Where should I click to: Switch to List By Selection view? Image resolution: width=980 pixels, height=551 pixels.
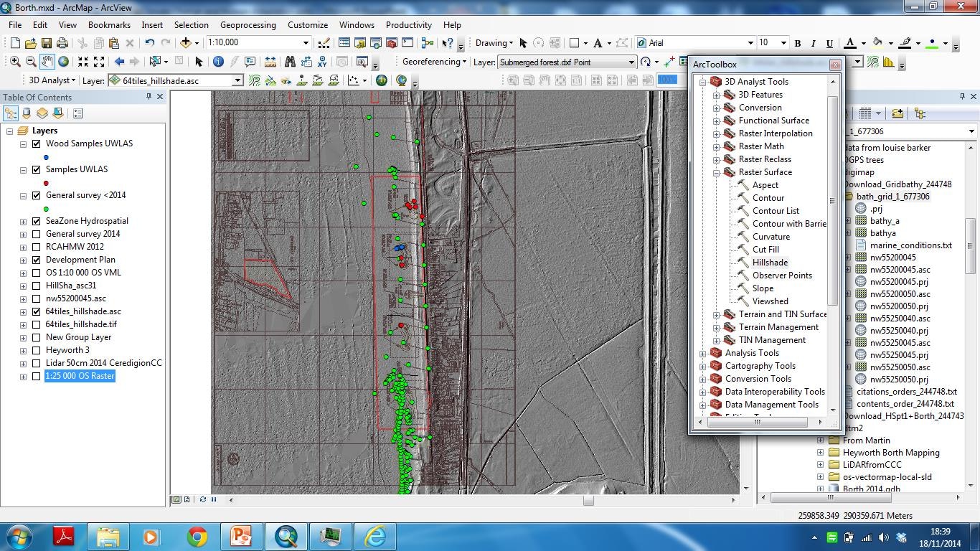coord(58,113)
